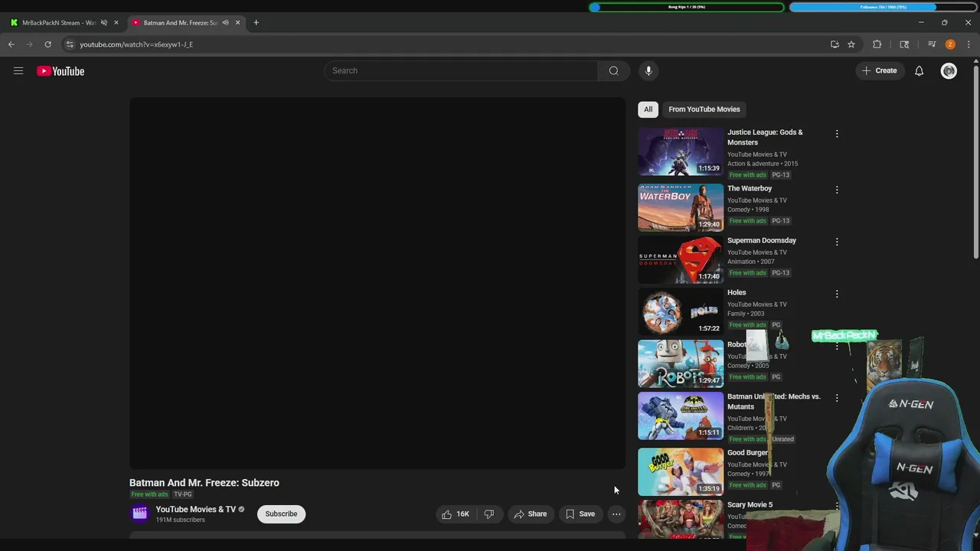Screen dimensions: 980x551
Task: Open side panel toolbar icon
Action: tap(904, 44)
